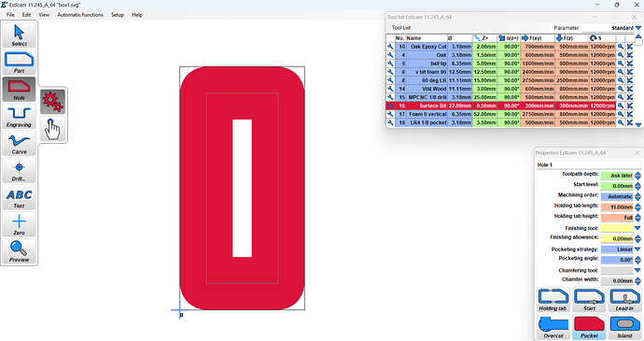Open the File menu
Image resolution: width=644 pixels, height=341 pixels.
pos(10,15)
